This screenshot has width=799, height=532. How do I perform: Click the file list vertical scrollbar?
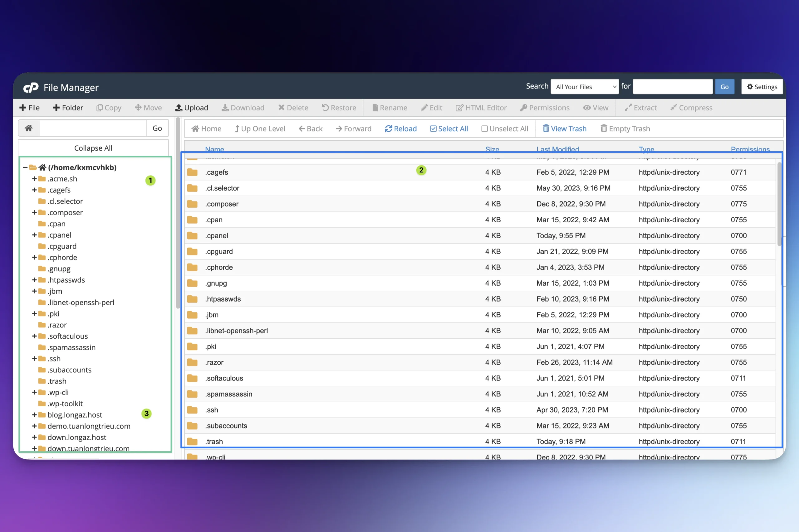click(779, 204)
